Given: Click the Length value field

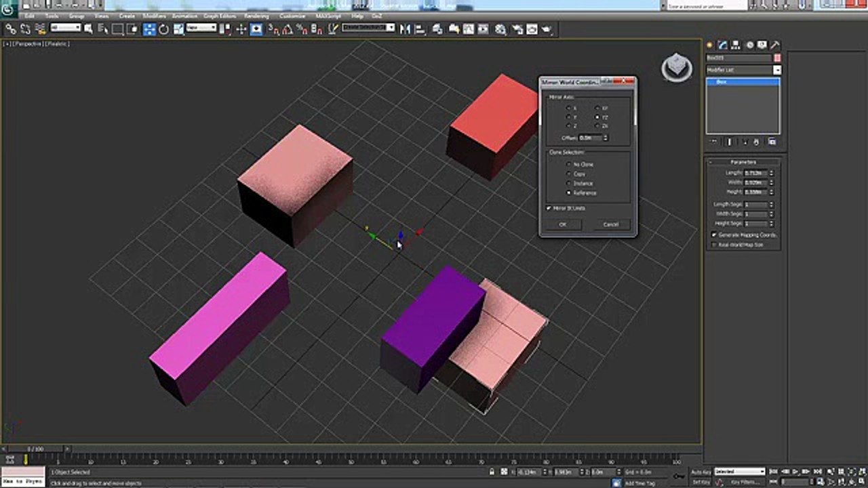Looking at the screenshot, I should point(755,173).
